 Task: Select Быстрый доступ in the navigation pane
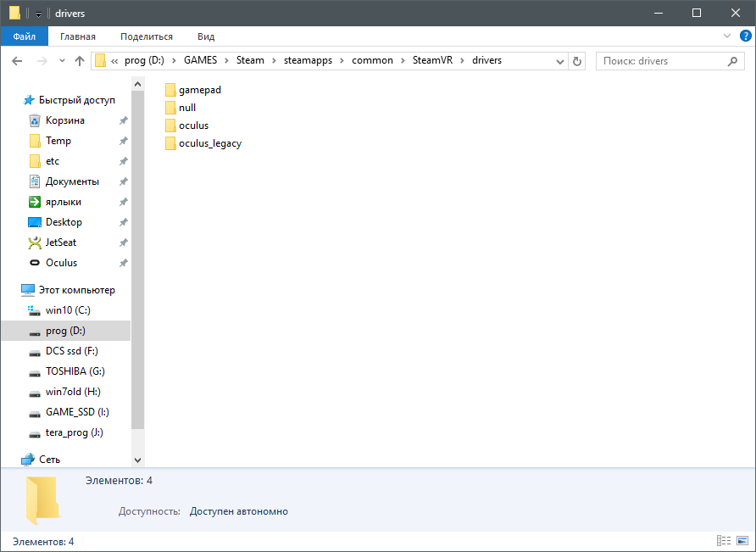click(76, 100)
